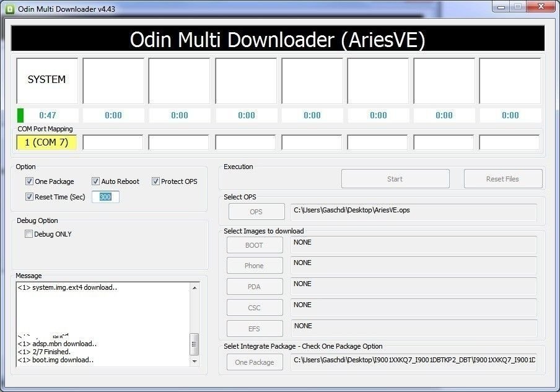This screenshot has height=392, width=560.
Task: Click 'system.img.ext4 download..' log line
Action: (68, 287)
